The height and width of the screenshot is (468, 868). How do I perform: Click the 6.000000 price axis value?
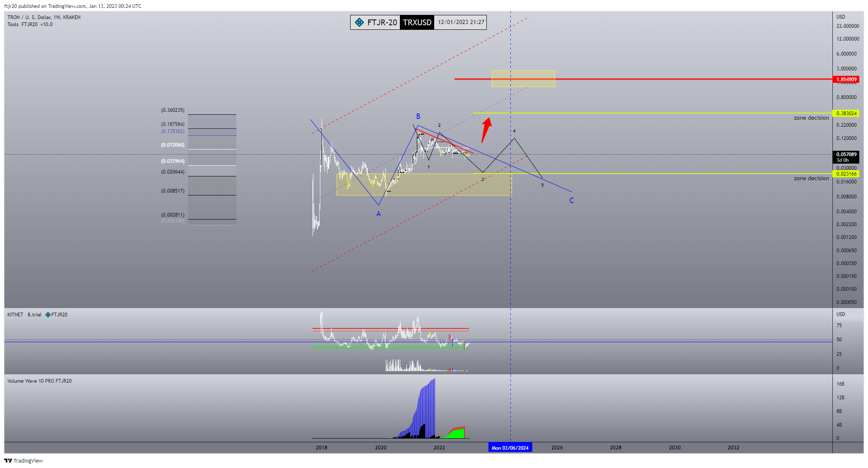(846, 54)
